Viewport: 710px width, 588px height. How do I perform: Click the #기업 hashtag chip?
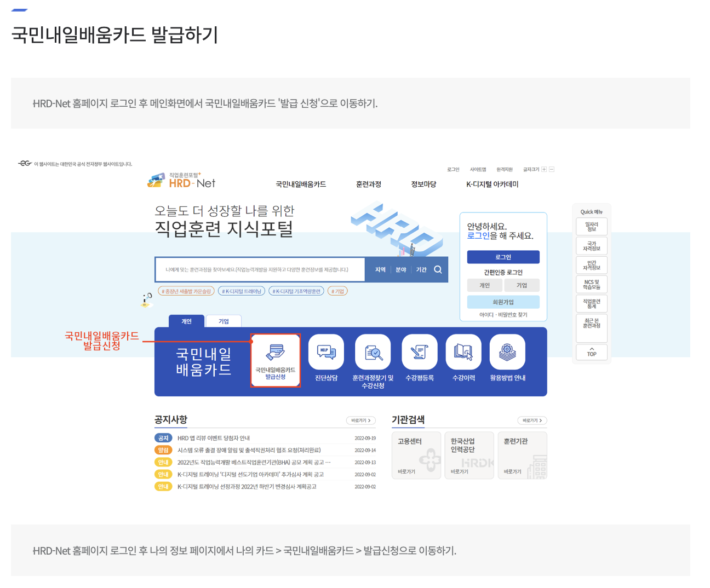(x=337, y=291)
